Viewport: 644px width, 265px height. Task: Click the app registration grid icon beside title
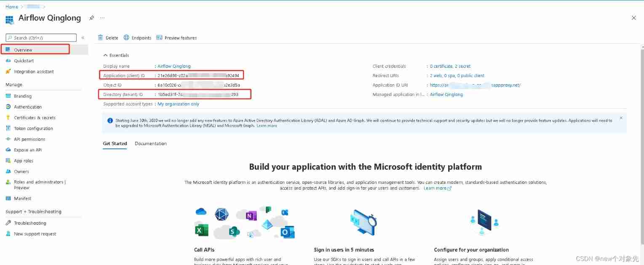[x=9, y=19]
